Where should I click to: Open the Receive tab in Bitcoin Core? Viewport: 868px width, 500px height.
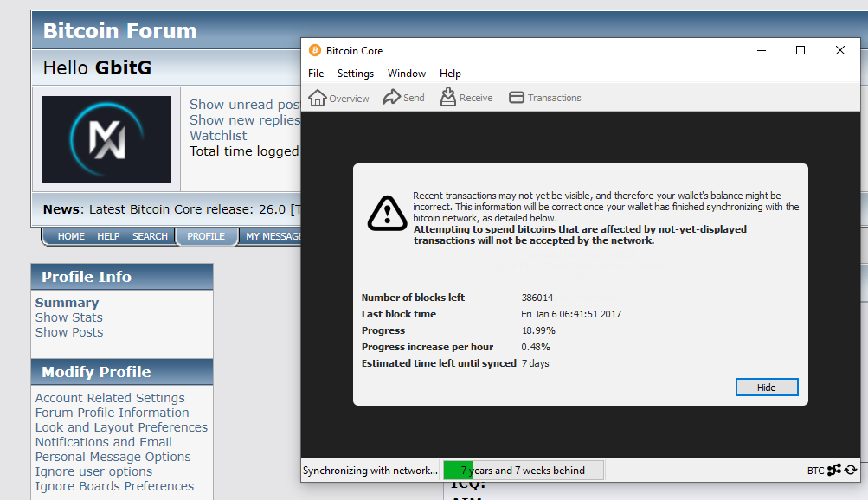click(x=466, y=98)
